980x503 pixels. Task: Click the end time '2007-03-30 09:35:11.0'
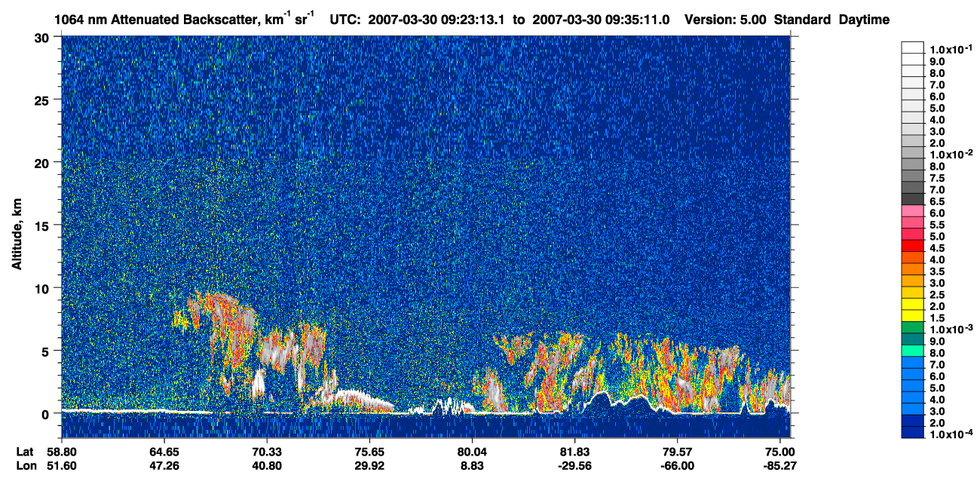[x=602, y=20]
